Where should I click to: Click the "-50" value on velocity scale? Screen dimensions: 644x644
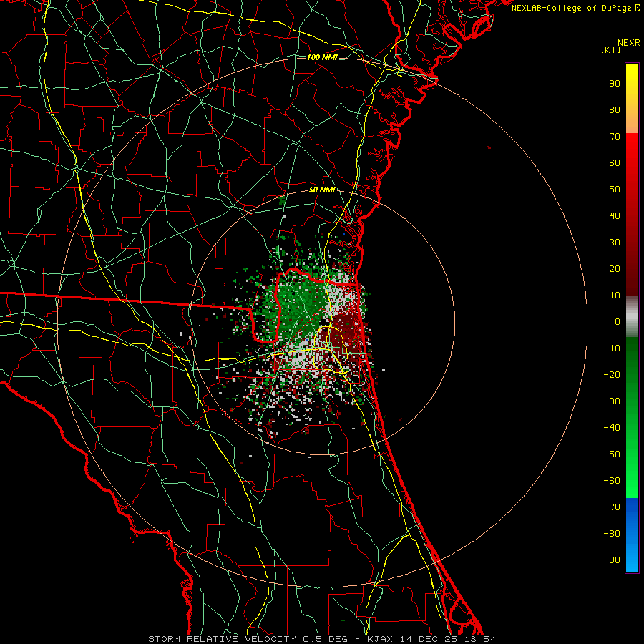612,454
